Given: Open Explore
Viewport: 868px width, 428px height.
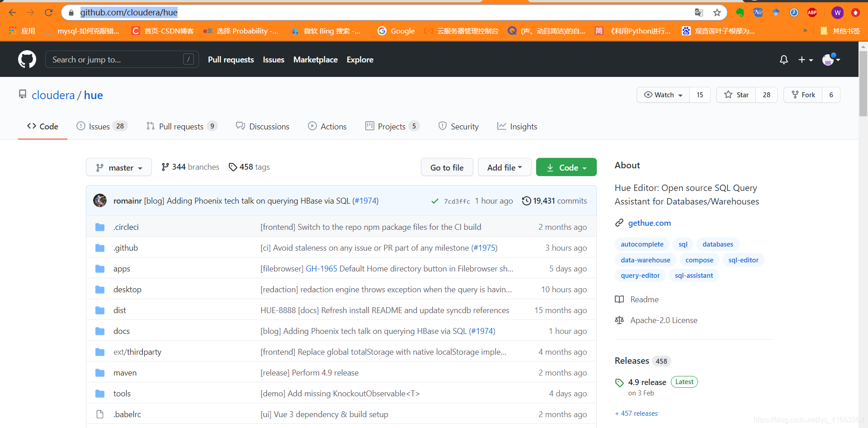Looking at the screenshot, I should coord(360,60).
